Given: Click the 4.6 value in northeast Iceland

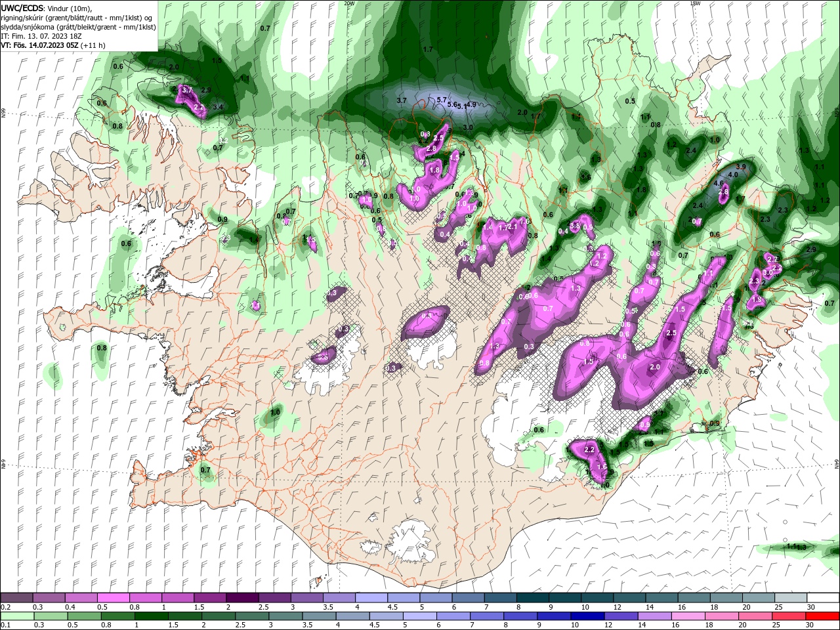Looking at the screenshot, I should coord(718,183).
